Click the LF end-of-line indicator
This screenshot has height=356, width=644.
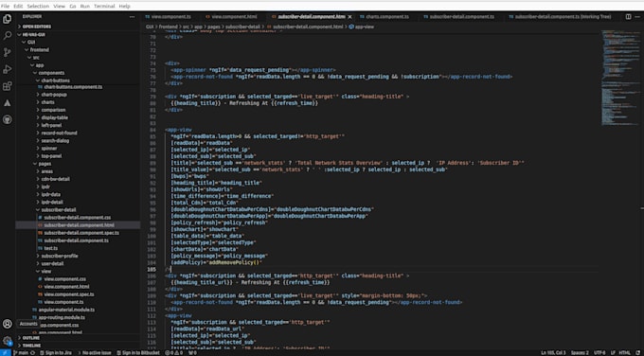pos(613,353)
